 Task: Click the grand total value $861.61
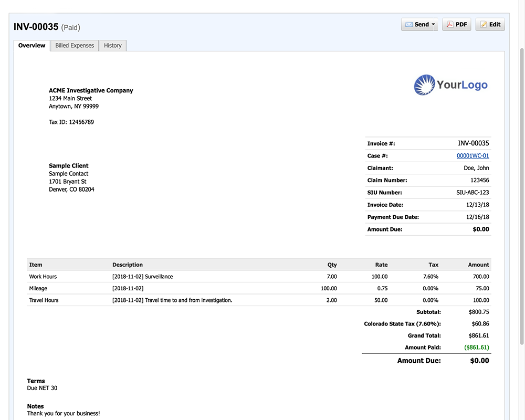click(479, 335)
